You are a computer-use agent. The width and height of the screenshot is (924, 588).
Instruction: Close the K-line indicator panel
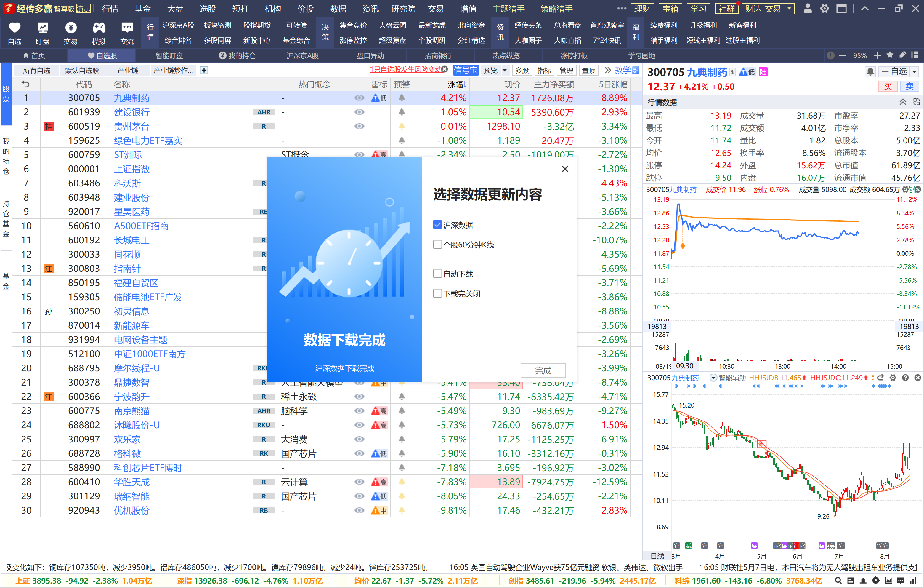917,378
